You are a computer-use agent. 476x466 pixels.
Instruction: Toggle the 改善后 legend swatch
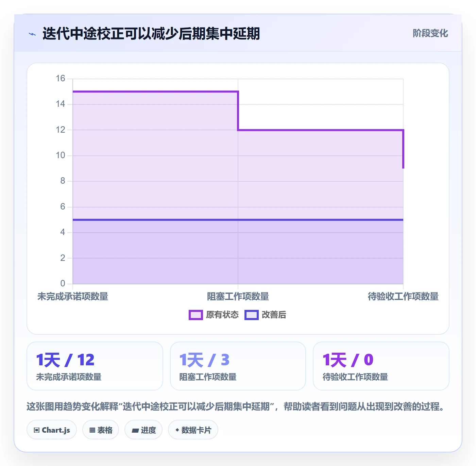[251, 315]
